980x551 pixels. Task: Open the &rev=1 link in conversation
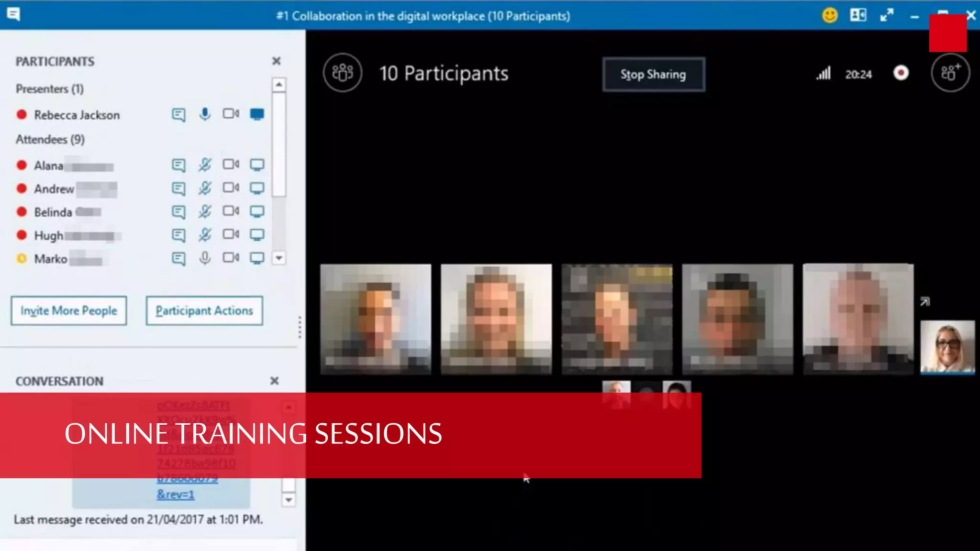tap(176, 494)
